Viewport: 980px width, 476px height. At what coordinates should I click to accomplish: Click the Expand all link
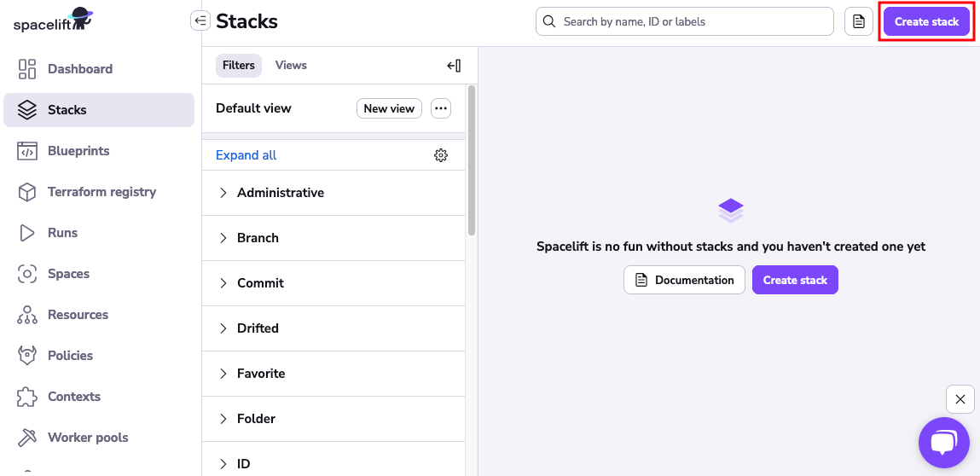click(x=246, y=155)
